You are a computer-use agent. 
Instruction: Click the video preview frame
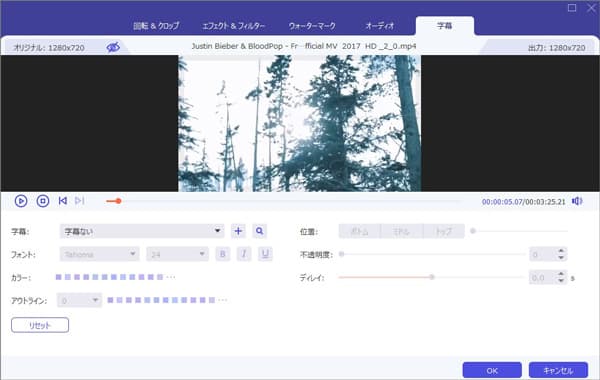point(300,123)
